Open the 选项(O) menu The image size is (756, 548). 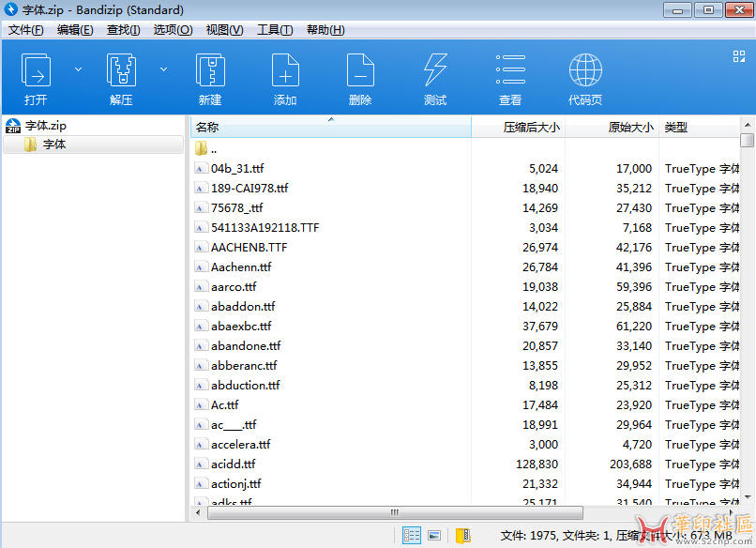tap(173, 30)
